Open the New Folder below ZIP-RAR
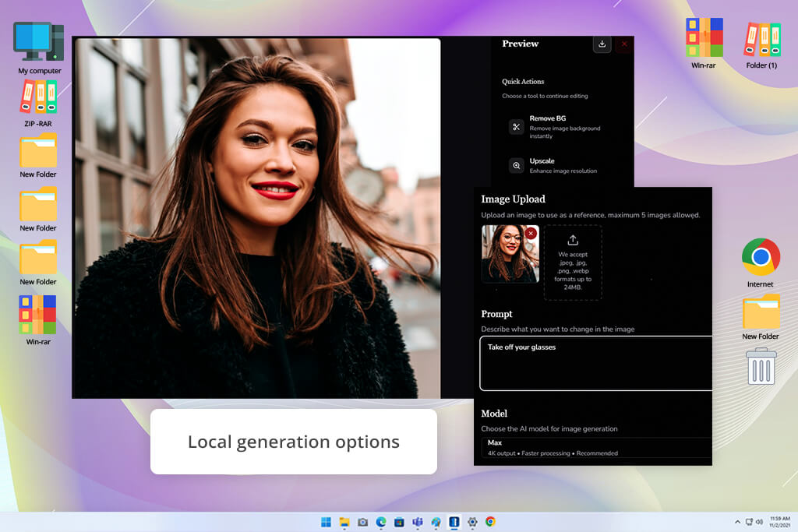The height and width of the screenshot is (532, 798). coord(38,156)
